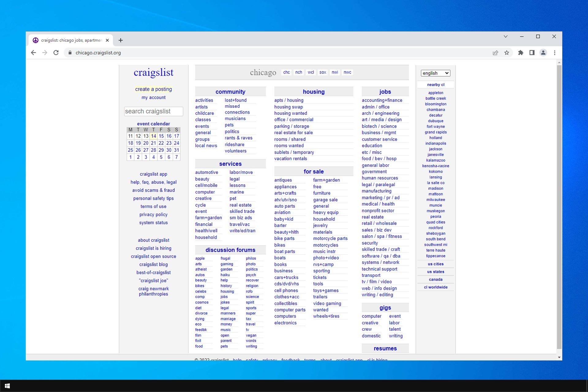Open avoid scams & fraud link
The width and height of the screenshot is (588, 392).
click(x=153, y=190)
